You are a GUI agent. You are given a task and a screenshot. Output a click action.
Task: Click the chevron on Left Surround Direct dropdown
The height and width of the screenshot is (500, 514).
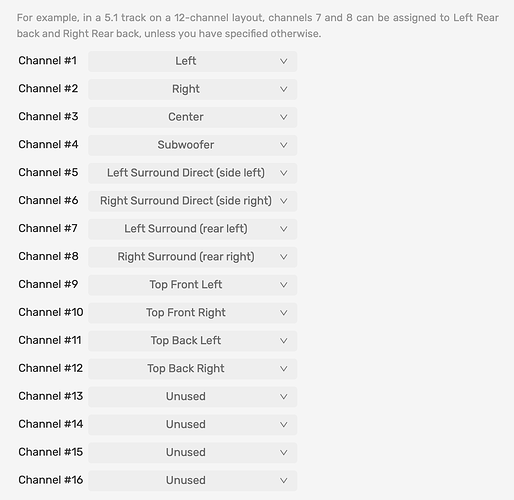284,173
